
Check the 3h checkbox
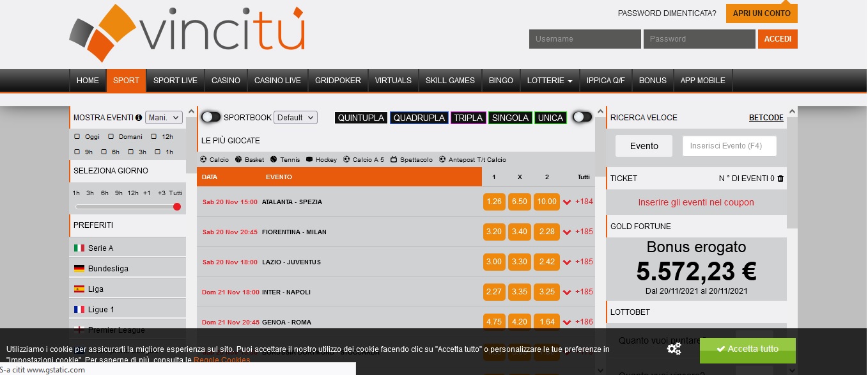pos(131,152)
